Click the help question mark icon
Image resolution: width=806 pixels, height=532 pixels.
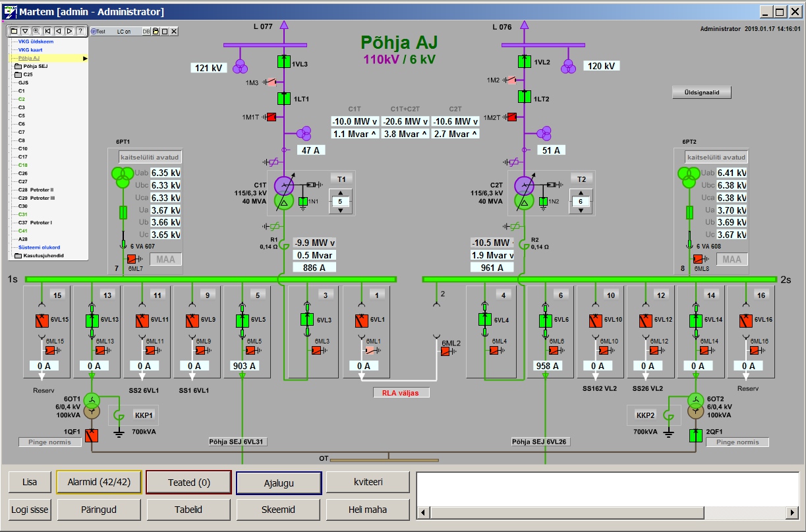(80, 31)
